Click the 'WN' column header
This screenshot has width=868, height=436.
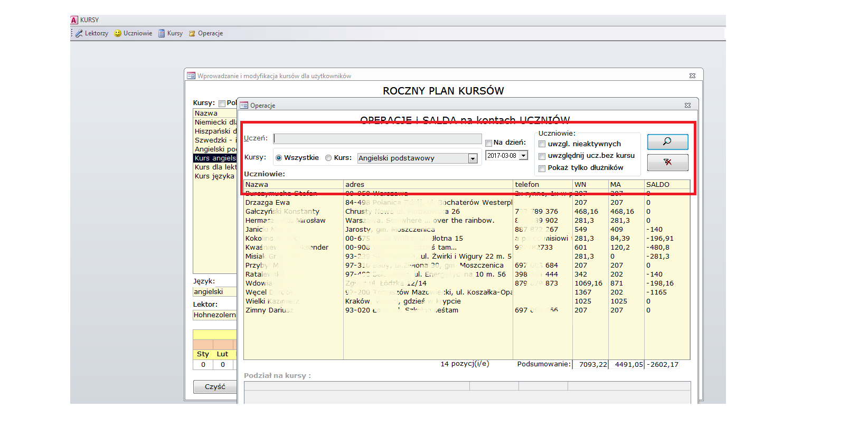590,185
